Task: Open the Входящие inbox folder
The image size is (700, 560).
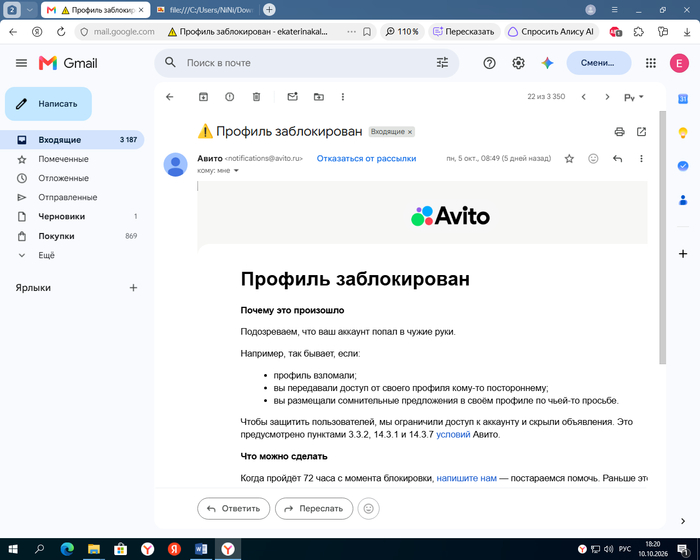Action: (72, 140)
